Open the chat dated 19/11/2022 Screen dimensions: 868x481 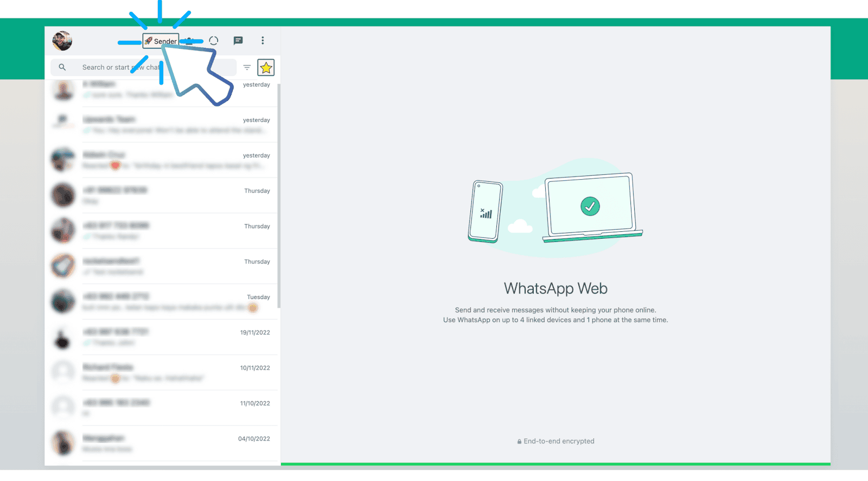click(162, 337)
